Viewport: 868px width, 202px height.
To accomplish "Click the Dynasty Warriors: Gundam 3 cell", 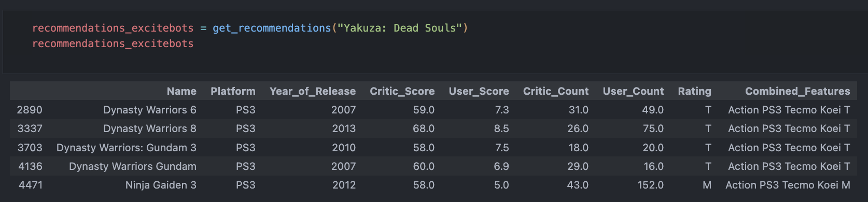I will pos(127,148).
